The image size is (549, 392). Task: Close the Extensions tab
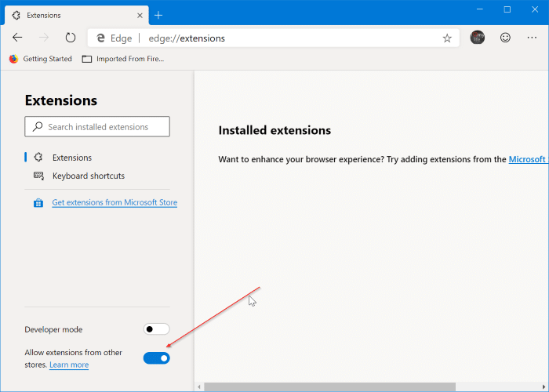pos(140,16)
